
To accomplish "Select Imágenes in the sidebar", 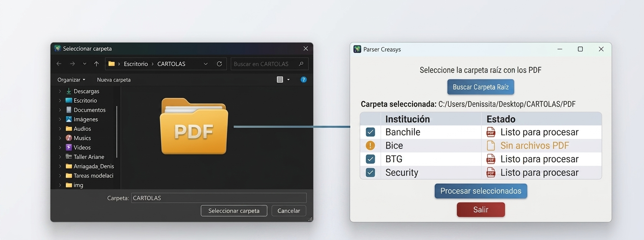I will click(x=86, y=119).
